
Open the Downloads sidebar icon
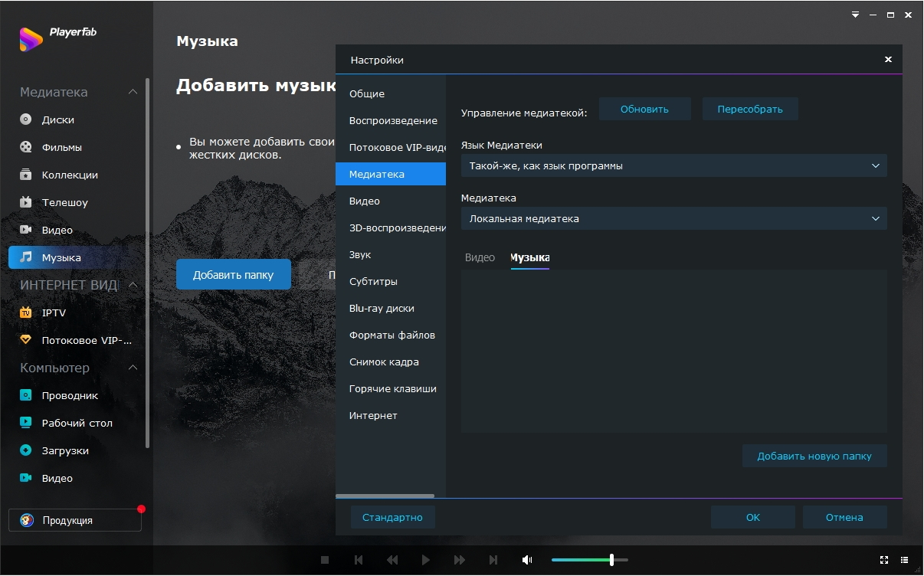coord(26,450)
